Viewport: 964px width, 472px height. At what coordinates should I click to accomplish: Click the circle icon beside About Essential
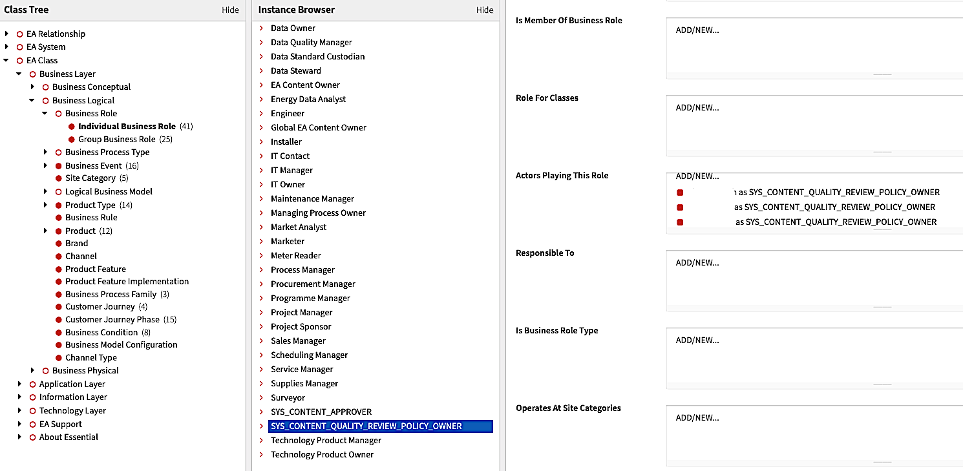33,438
